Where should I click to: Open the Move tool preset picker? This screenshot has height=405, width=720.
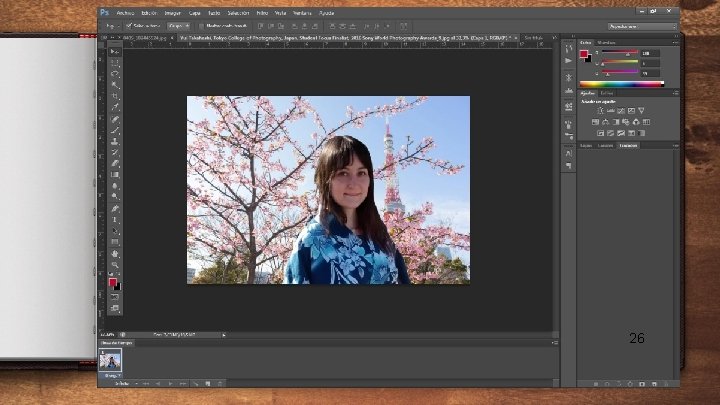click(112, 26)
